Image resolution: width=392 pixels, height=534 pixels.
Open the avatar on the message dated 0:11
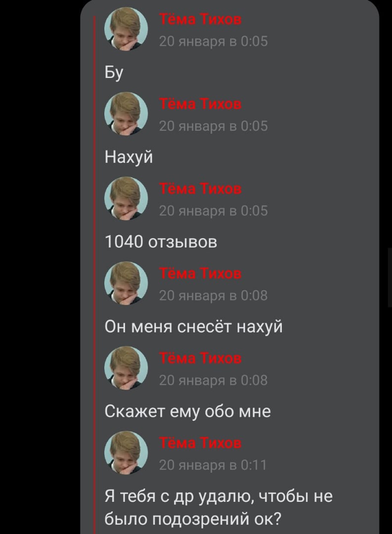tap(126, 453)
